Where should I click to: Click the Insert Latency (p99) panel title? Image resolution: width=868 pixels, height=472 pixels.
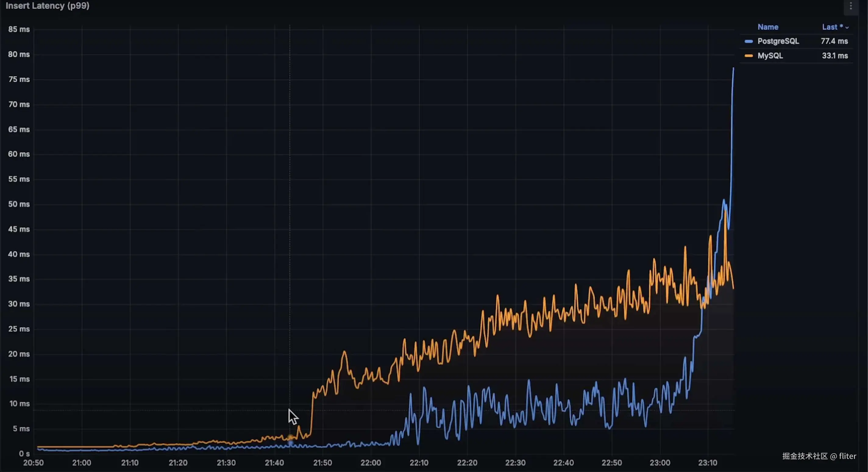[x=48, y=6]
